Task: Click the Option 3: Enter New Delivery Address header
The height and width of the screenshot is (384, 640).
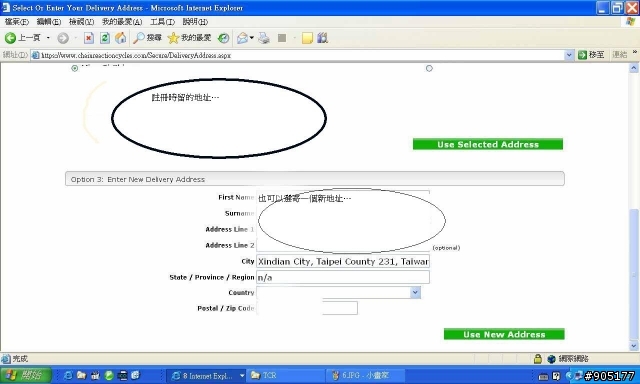Action: [x=315, y=179]
